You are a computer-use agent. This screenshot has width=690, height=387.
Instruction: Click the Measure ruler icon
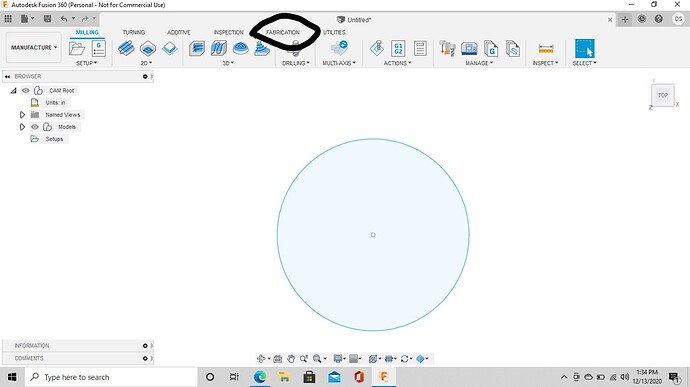546,48
